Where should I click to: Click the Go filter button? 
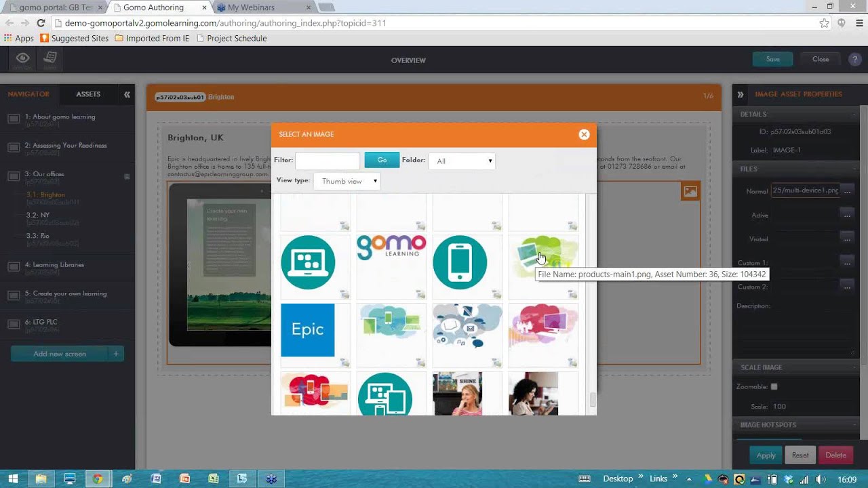coord(382,160)
